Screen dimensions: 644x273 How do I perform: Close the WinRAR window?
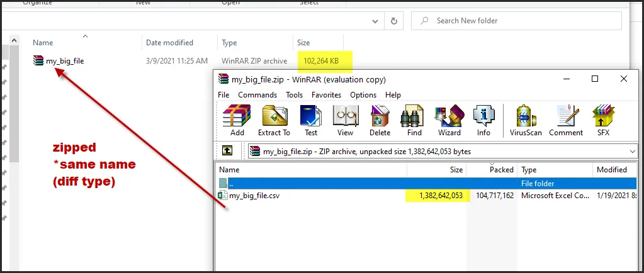pyautogui.click(x=623, y=79)
